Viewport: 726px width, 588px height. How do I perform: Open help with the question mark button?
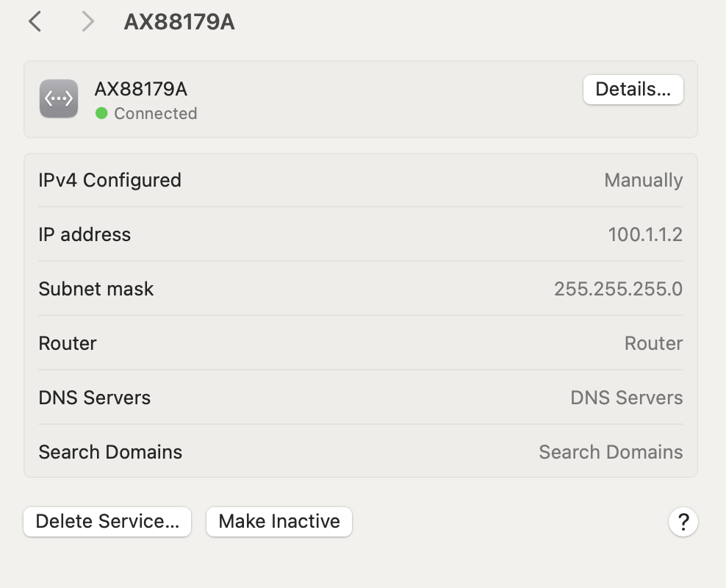(x=683, y=522)
